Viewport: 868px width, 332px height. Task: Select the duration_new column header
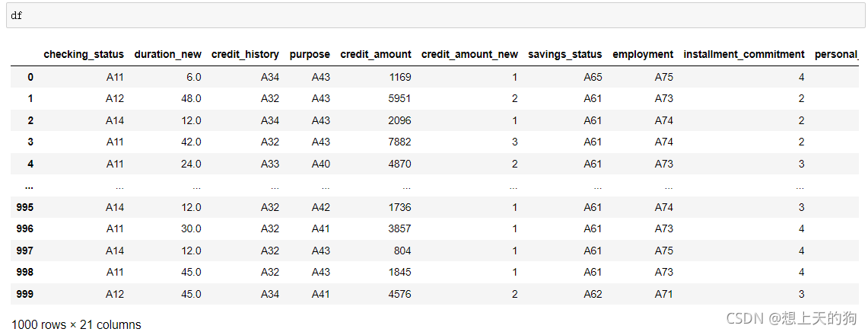[167, 54]
